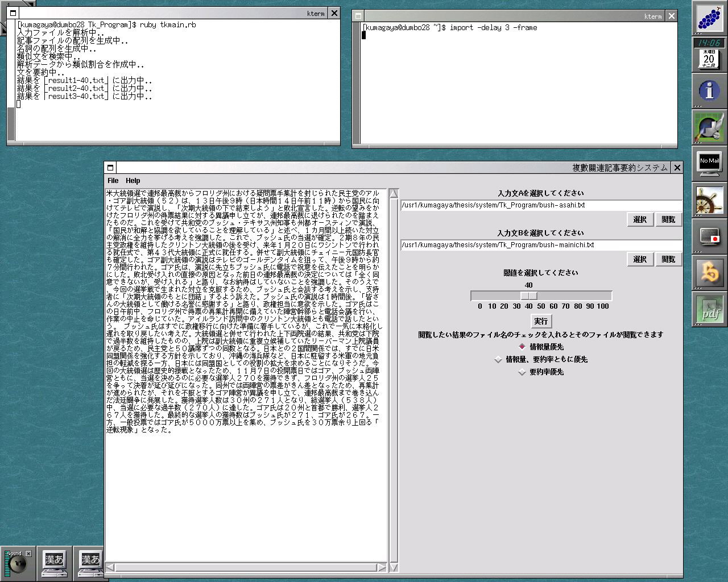Close the summary system window
Image resolution: width=728 pixels, height=582 pixels.
677,168
